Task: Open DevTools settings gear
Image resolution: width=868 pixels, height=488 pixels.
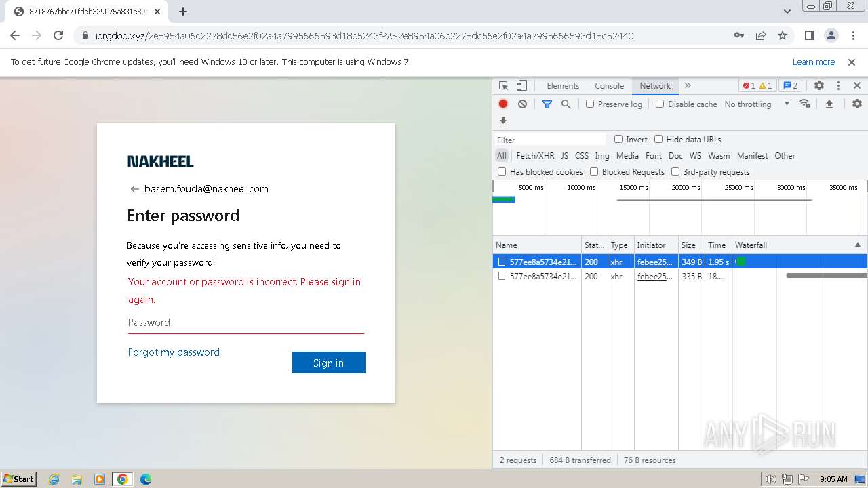Action: click(x=819, y=86)
